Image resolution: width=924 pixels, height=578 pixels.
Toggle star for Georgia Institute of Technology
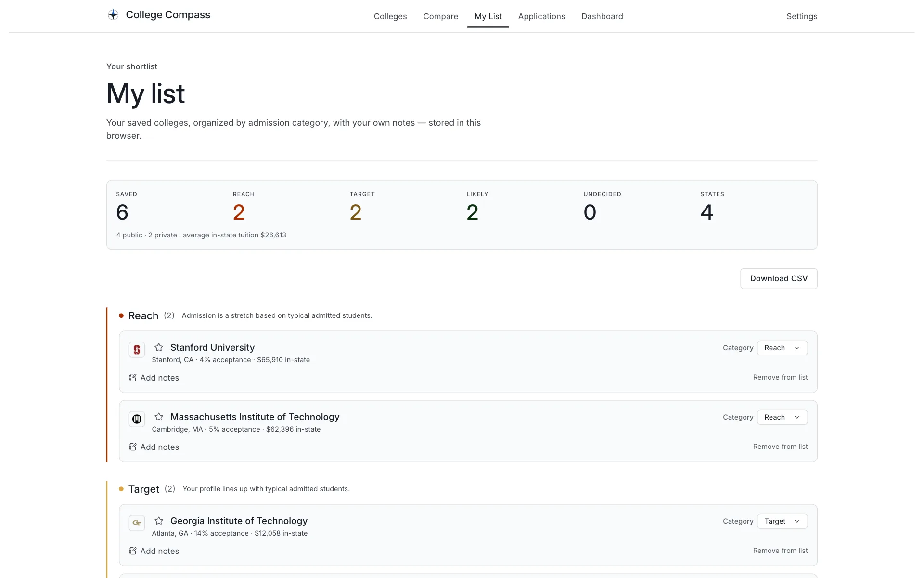[159, 521]
